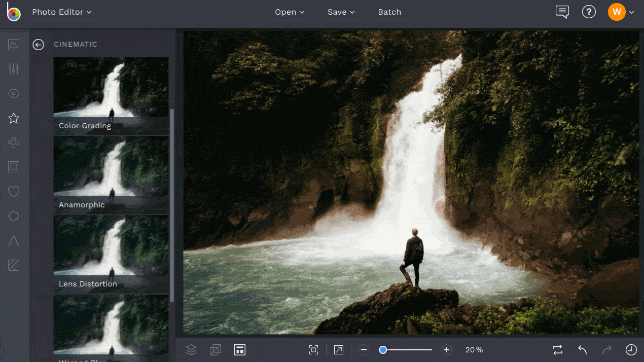Open the edit history clock icon
The image size is (644, 362).
631,350
